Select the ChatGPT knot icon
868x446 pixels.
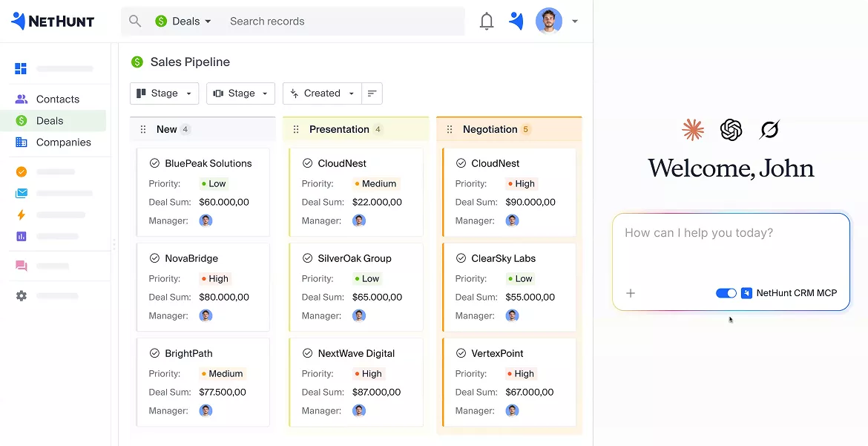click(731, 130)
